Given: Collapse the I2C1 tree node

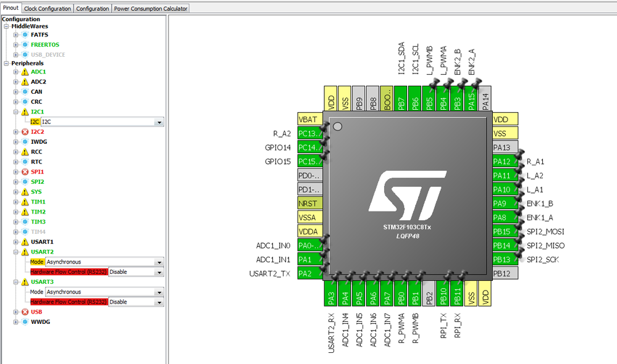Looking at the screenshot, I should [15, 112].
